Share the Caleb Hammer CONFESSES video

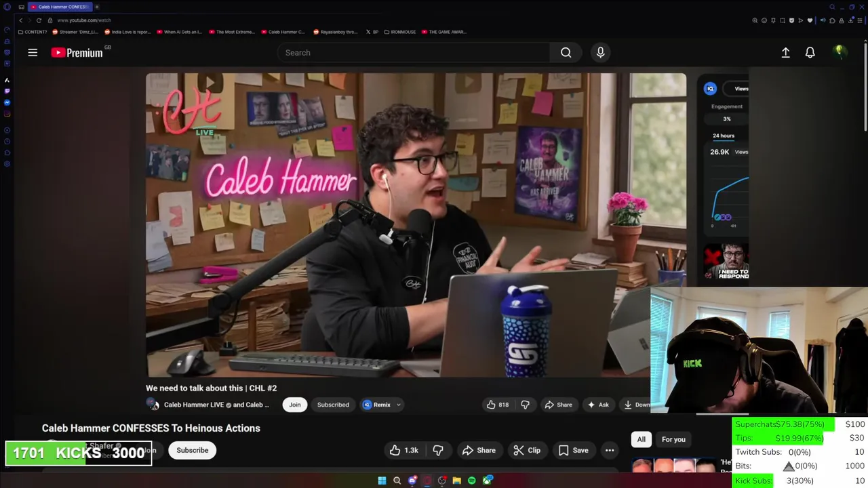pyautogui.click(x=479, y=450)
